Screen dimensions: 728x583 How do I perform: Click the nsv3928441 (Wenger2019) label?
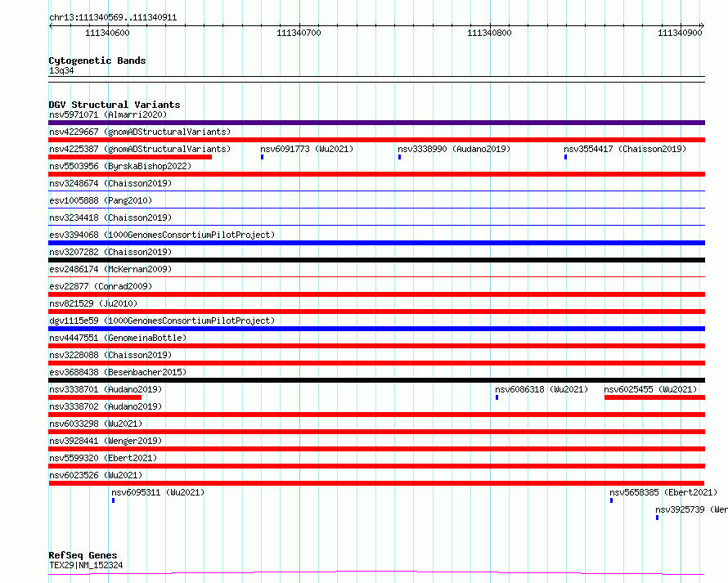(106, 441)
